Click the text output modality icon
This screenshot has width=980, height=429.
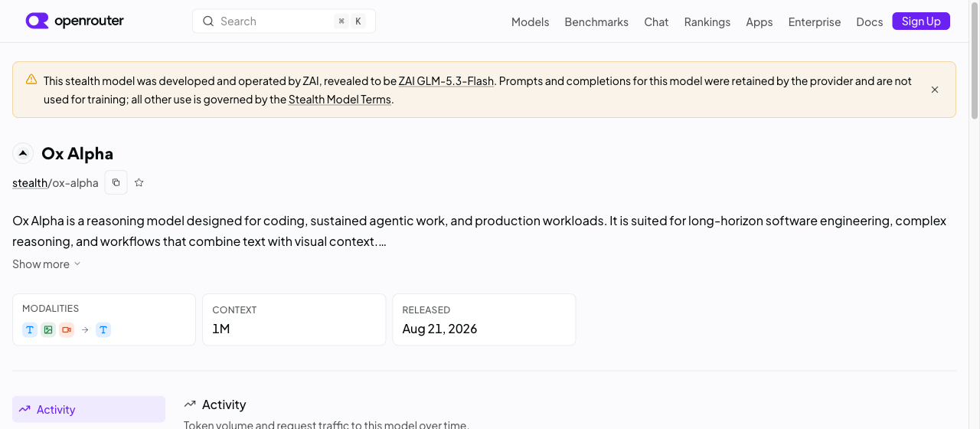click(x=103, y=329)
